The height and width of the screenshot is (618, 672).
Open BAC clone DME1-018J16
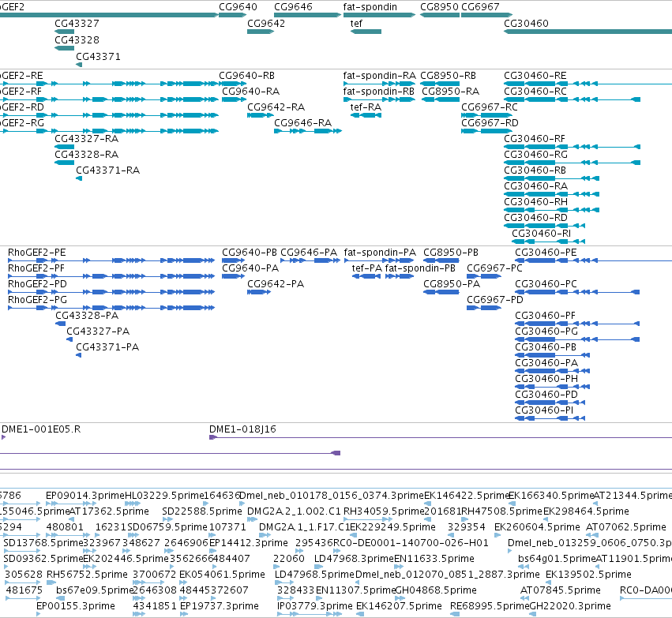tap(242, 429)
